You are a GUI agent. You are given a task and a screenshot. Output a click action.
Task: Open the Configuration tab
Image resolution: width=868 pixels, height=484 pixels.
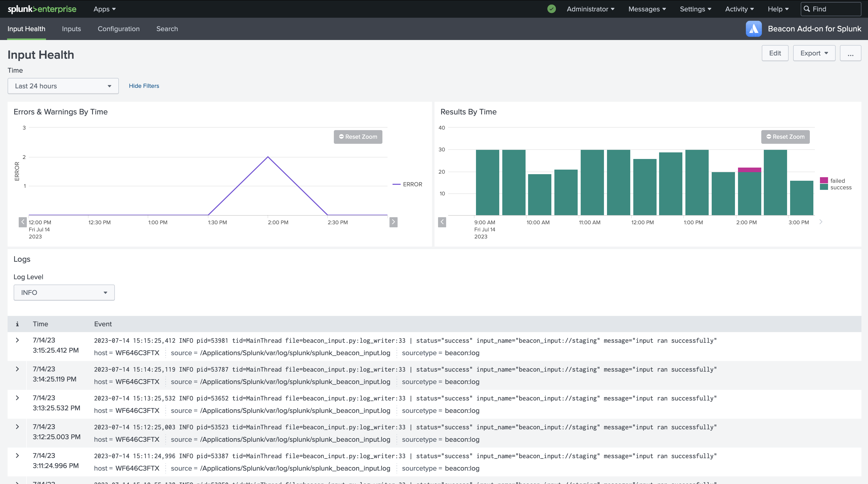coord(119,29)
